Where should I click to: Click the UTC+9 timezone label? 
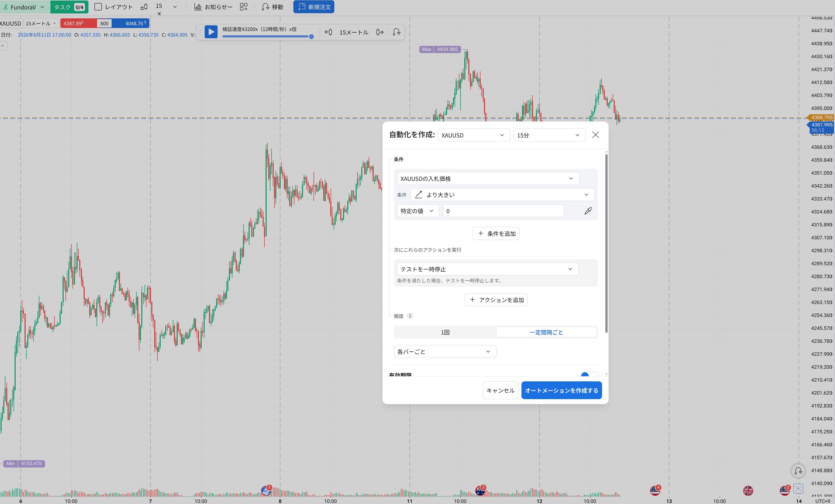[x=822, y=501]
